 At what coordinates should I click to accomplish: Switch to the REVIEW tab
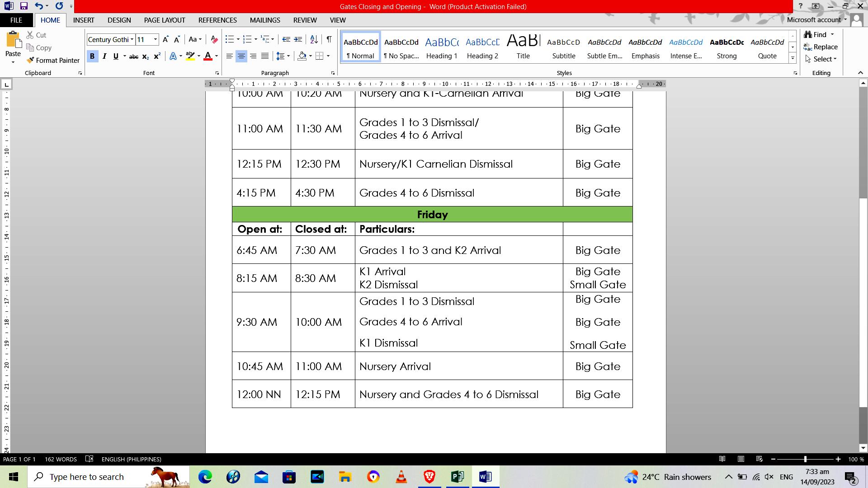click(x=305, y=20)
